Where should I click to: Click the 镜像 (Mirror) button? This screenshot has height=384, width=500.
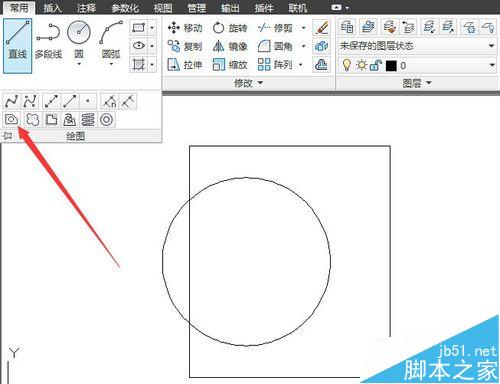230,46
